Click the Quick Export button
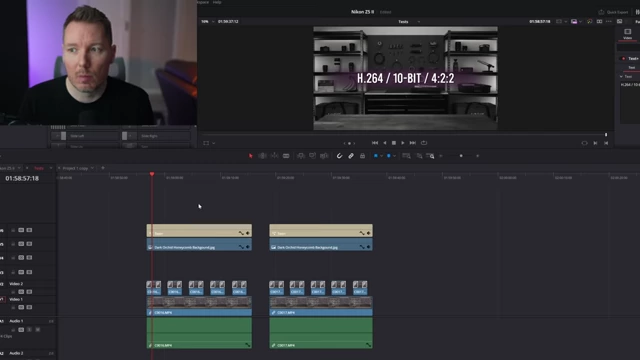The width and height of the screenshot is (640, 360). pos(613,12)
